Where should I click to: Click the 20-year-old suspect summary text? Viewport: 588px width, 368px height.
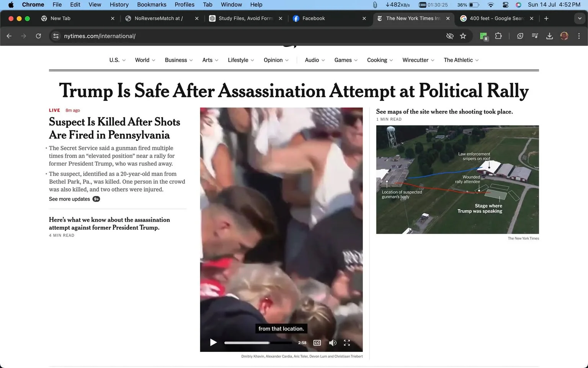click(x=117, y=182)
